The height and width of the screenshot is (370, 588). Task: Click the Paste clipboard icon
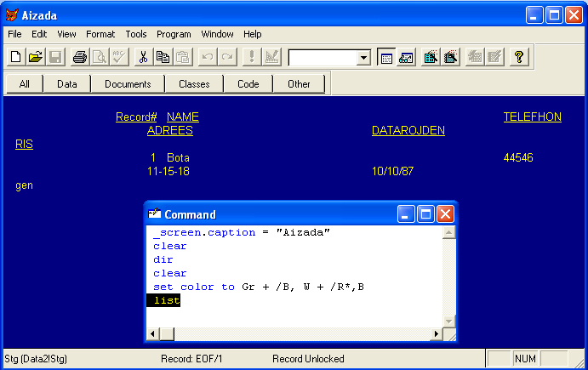coord(183,57)
